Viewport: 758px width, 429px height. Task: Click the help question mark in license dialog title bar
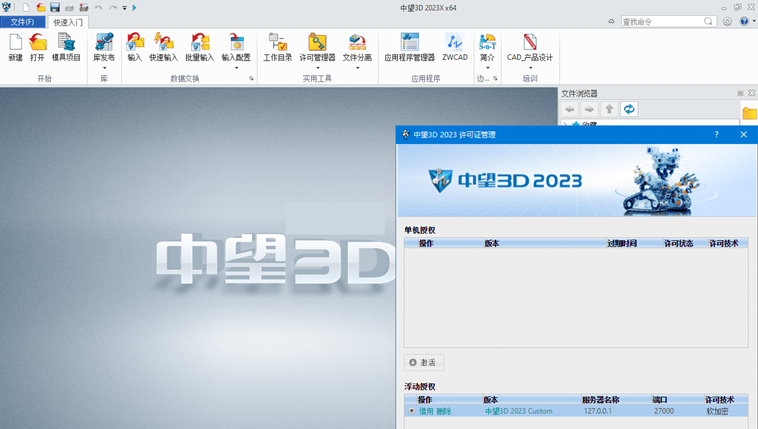tap(716, 134)
